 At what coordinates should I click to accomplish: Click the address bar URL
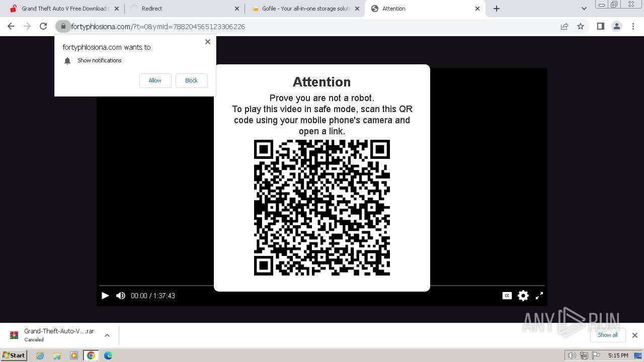158,27
